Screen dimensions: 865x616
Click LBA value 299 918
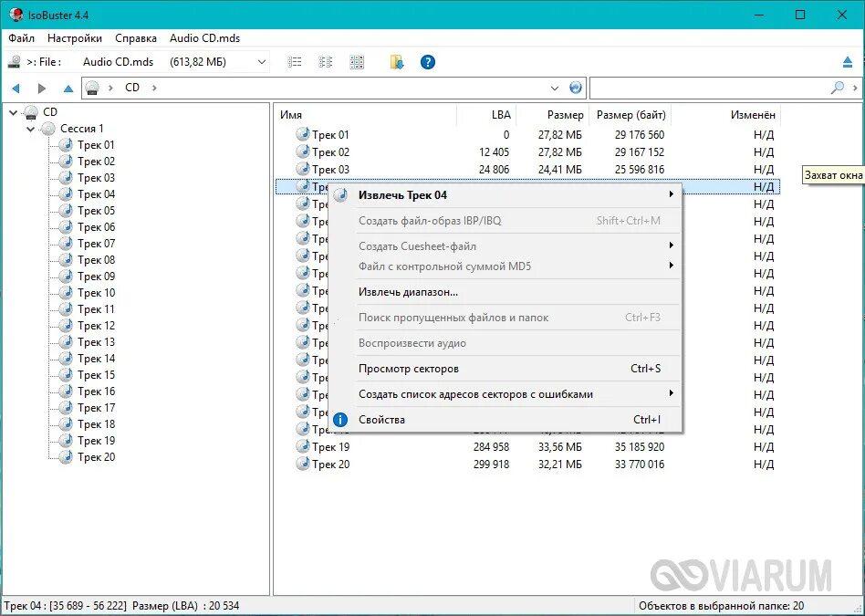tap(491, 465)
